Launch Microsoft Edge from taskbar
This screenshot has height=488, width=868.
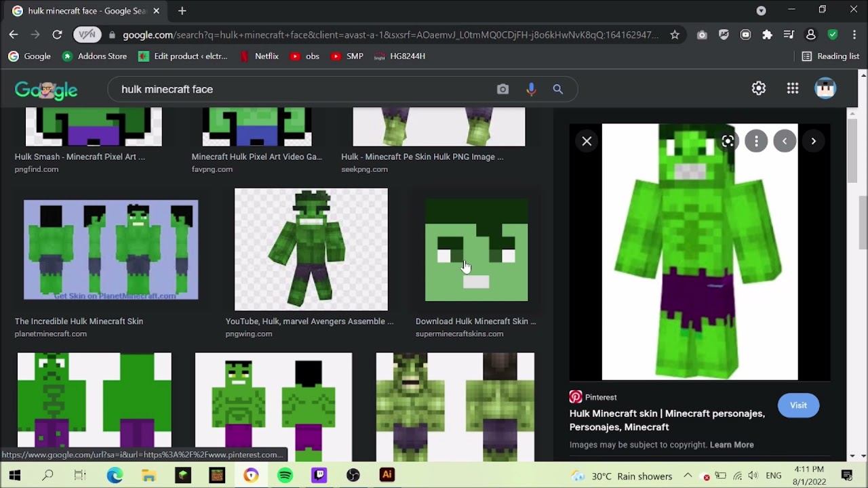click(x=115, y=476)
